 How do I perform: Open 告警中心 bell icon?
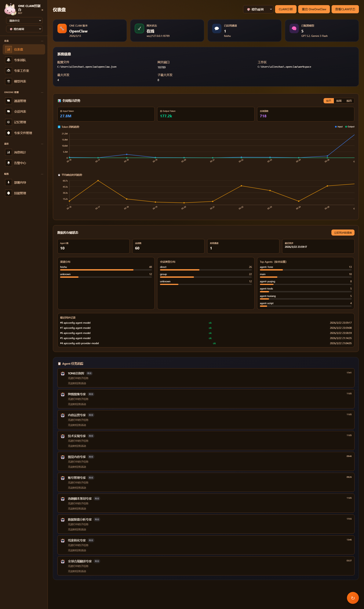[9, 163]
